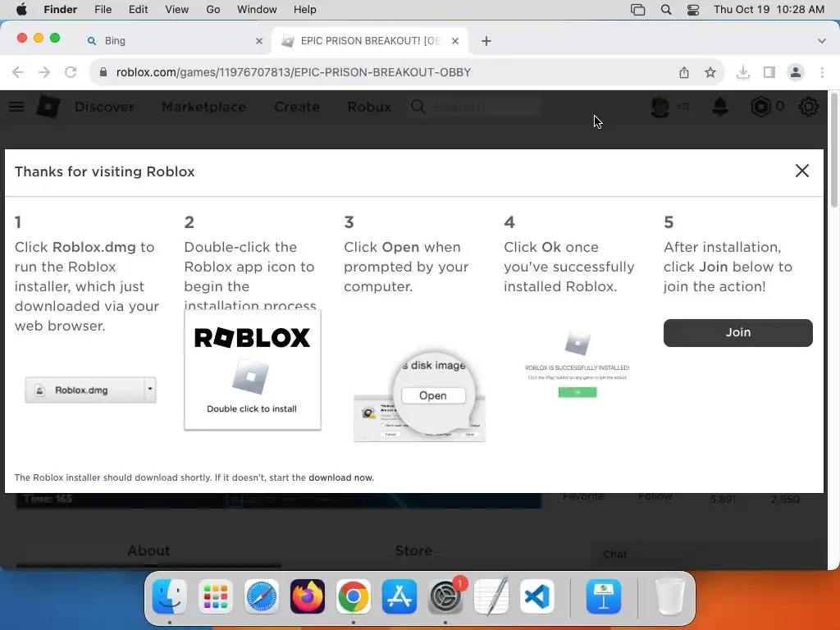The width and height of the screenshot is (840, 630).
Task: Open the Trash in the Dock
Action: point(669,596)
